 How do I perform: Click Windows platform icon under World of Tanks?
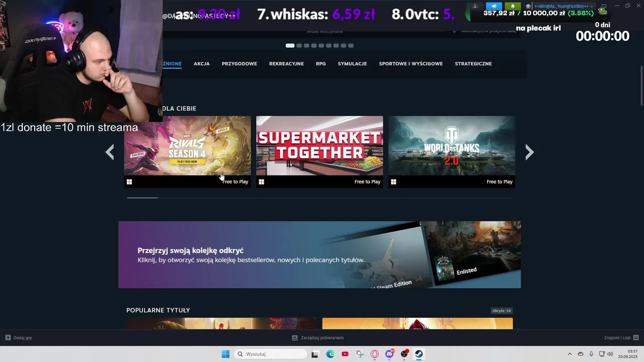[393, 182]
